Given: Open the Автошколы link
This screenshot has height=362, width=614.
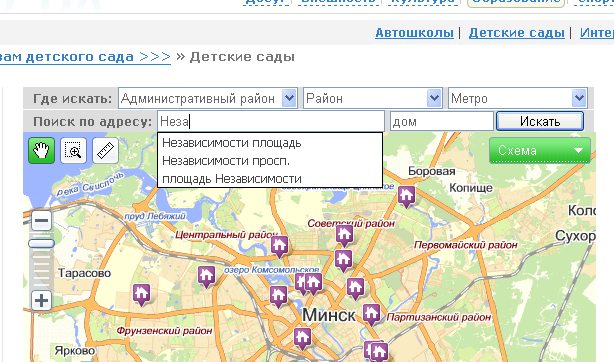Looking at the screenshot, I should [414, 33].
